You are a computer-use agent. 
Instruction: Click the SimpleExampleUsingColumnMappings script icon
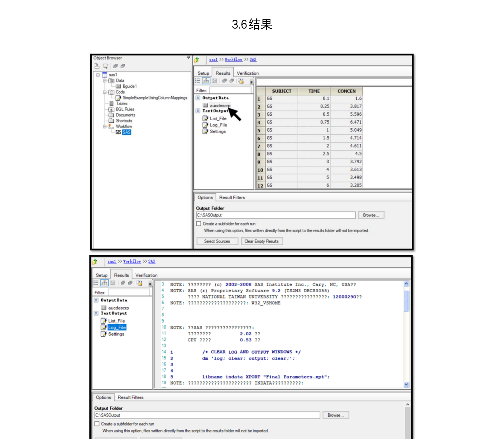pos(118,98)
